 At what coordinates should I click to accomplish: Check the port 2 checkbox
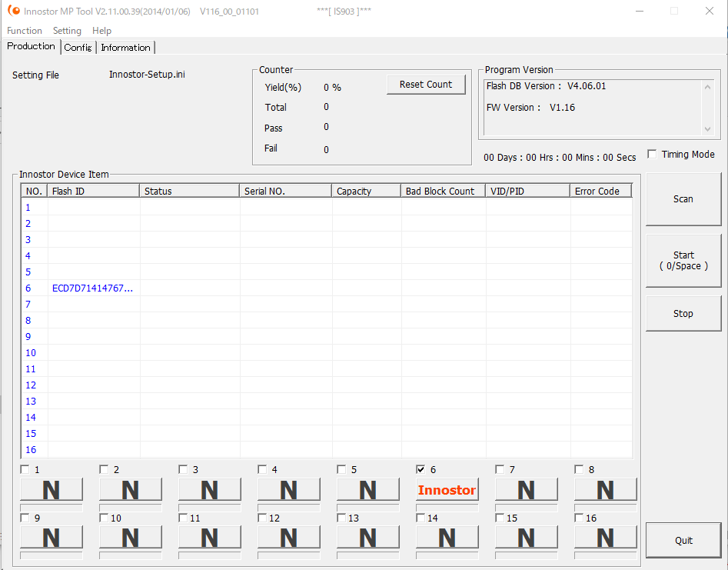[104, 469]
